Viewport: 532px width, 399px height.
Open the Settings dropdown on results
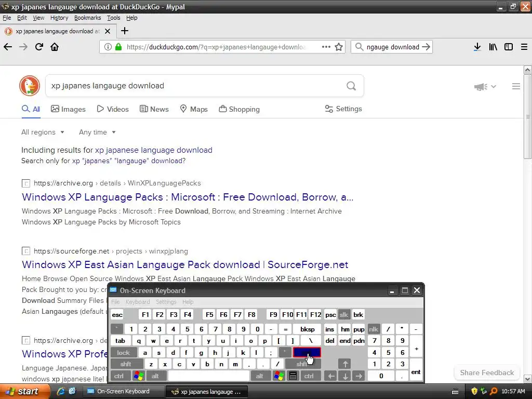[343, 109]
